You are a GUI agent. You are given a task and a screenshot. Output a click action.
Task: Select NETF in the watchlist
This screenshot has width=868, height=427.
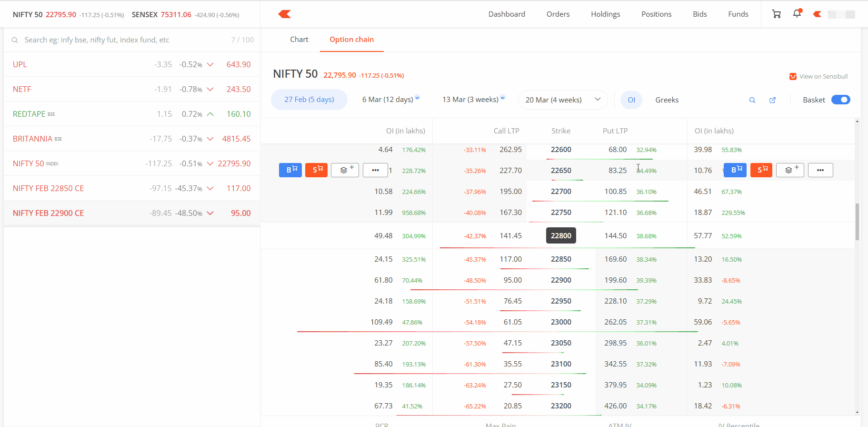click(x=132, y=89)
